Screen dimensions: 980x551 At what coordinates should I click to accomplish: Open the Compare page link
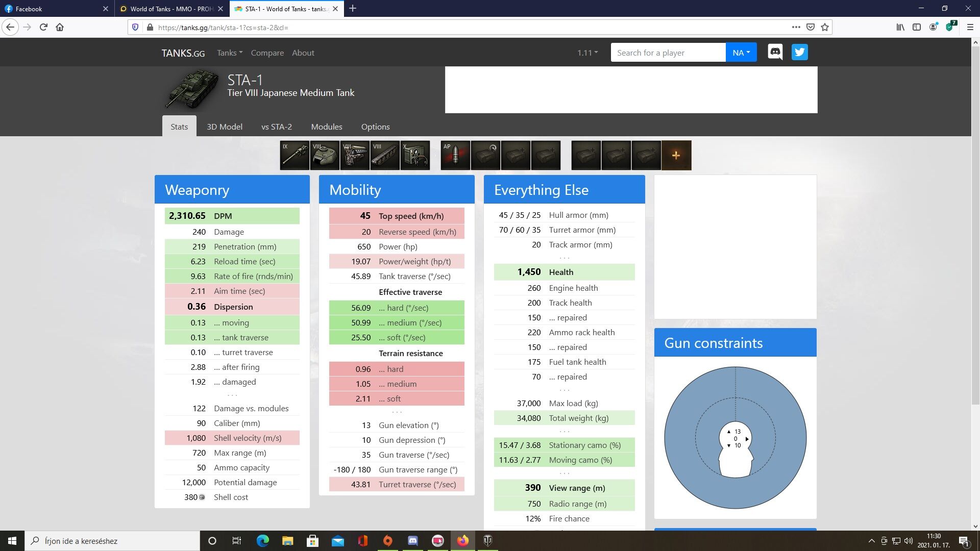[x=267, y=53]
